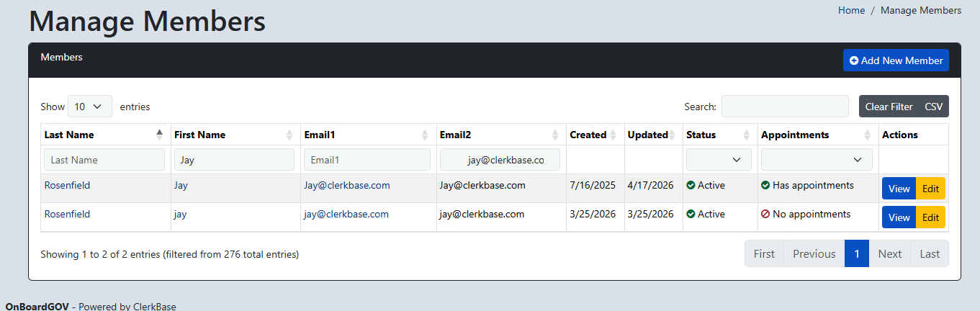The image size is (980, 311).
Task: View member created 3/25/2026
Action: [899, 217]
